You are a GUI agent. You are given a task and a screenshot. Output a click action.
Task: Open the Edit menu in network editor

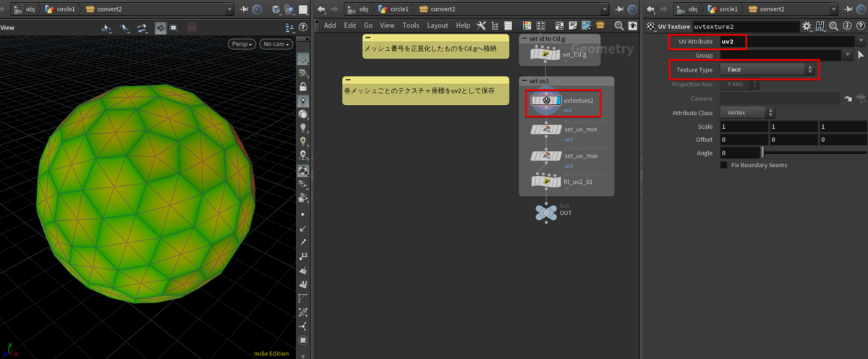pos(350,25)
